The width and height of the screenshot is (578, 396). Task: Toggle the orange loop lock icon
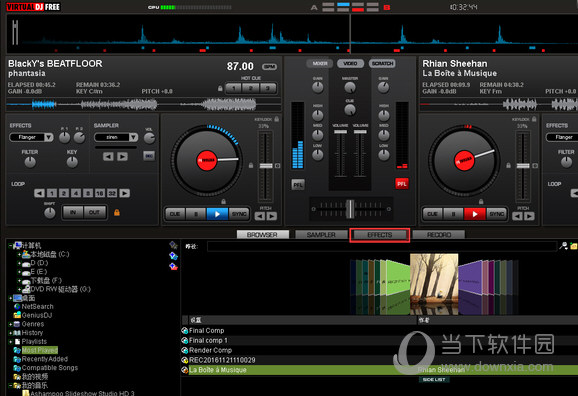(x=117, y=212)
